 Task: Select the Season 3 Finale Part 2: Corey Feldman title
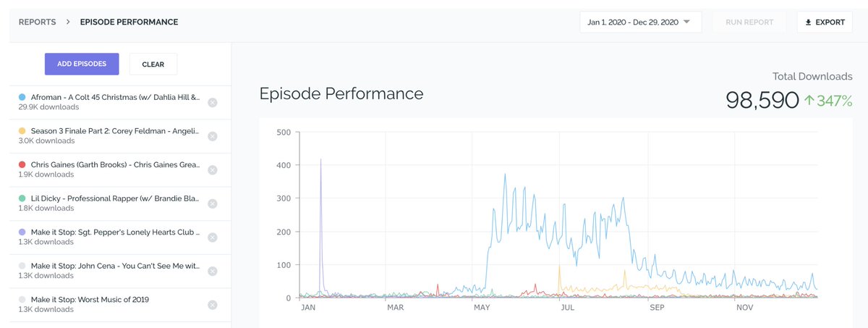[115, 131]
